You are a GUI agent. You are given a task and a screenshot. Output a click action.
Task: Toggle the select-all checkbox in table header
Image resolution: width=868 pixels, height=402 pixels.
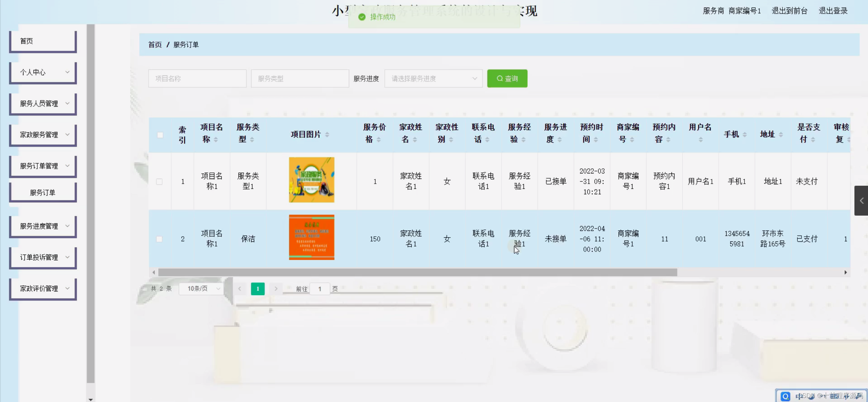pos(160,135)
